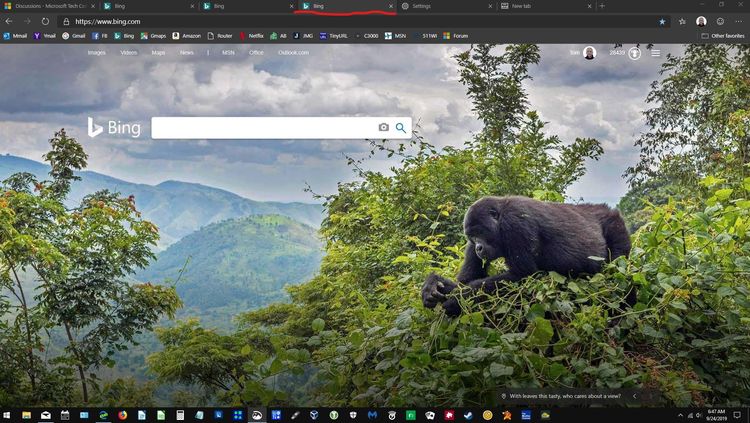The width and height of the screenshot is (750, 423).
Task: Click the Bing logo beside the search box
Action: tap(114, 128)
